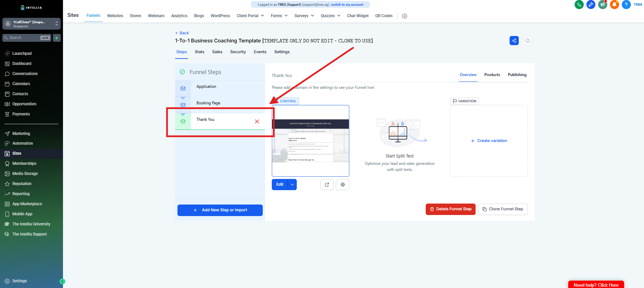Remove the Thank You step with red X
The image size is (644, 288).
257,121
